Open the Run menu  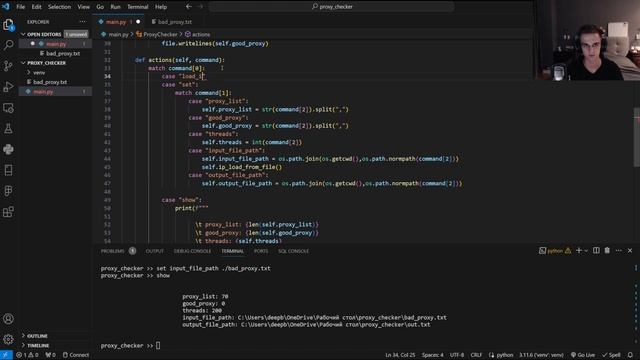[x=116, y=7]
